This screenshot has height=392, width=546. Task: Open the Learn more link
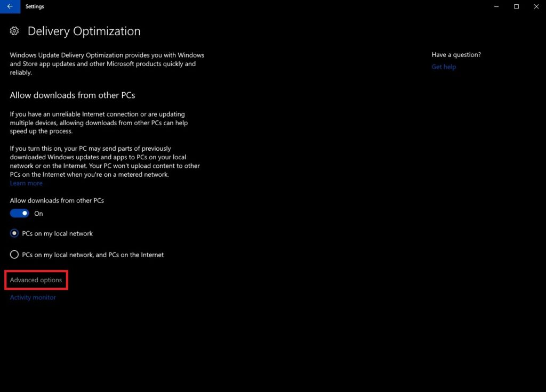coord(26,183)
